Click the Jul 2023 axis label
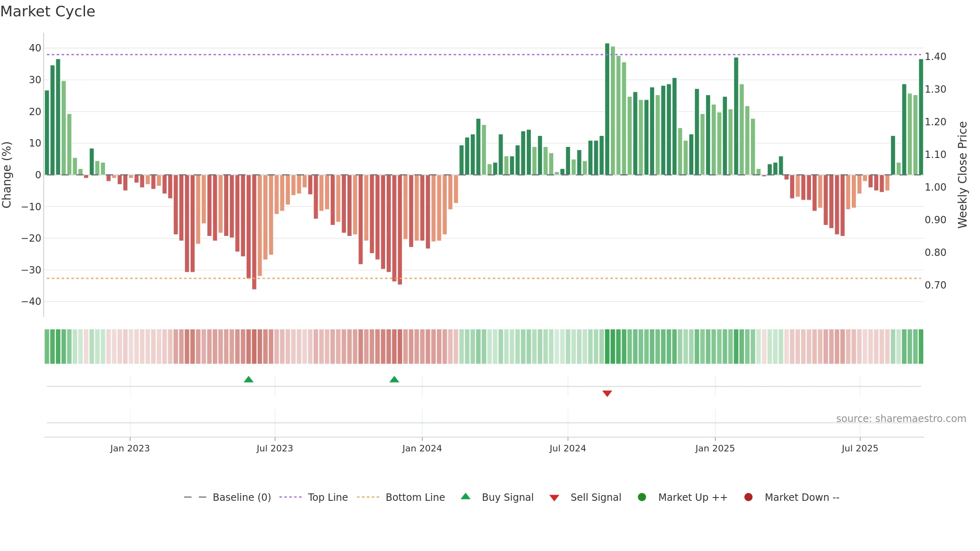This screenshot has height=551, width=980. click(x=275, y=448)
